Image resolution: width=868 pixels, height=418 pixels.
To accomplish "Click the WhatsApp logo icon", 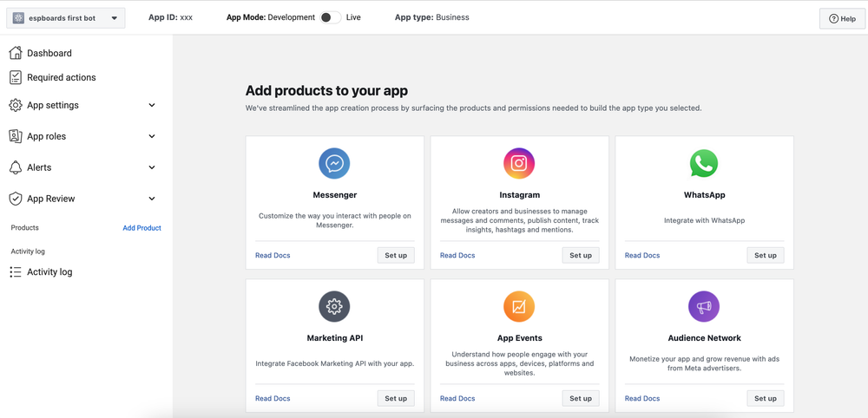I will pyautogui.click(x=704, y=163).
